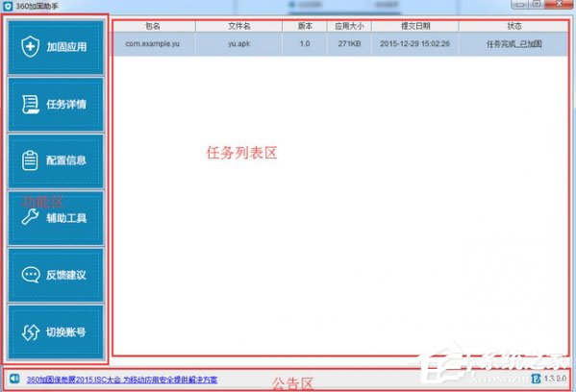Click the 切换账号 button label
Viewport: 576px width, 392px height.
pos(66,332)
